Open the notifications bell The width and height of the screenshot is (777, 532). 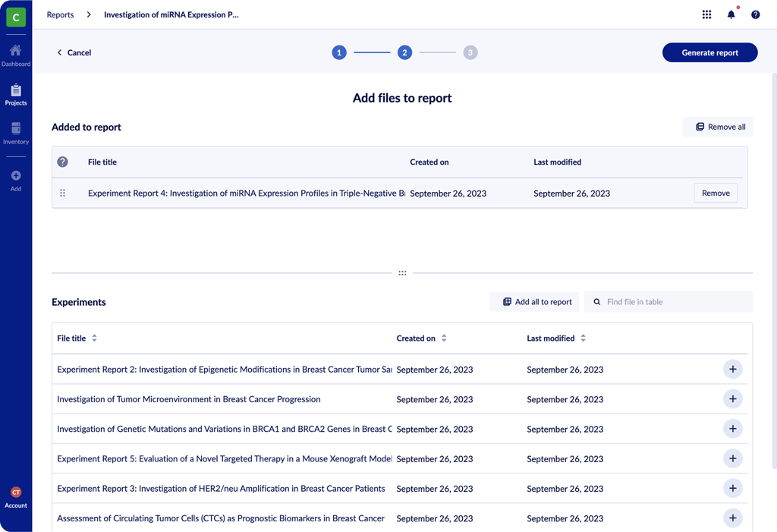(731, 14)
